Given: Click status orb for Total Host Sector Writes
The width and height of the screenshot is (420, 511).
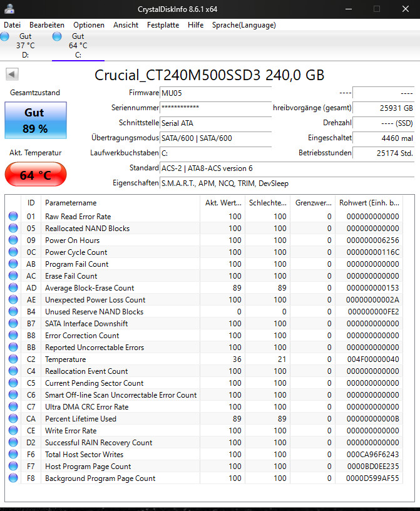Looking at the screenshot, I should pyautogui.click(x=13, y=454).
